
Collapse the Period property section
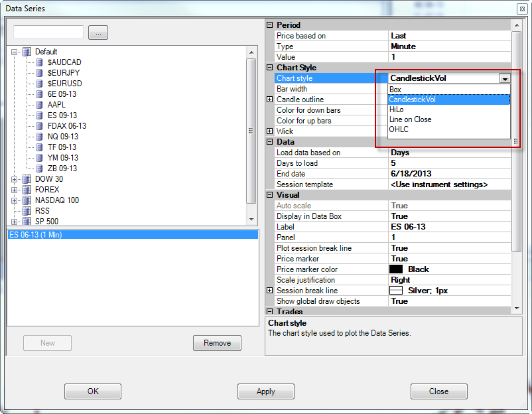pos(270,25)
